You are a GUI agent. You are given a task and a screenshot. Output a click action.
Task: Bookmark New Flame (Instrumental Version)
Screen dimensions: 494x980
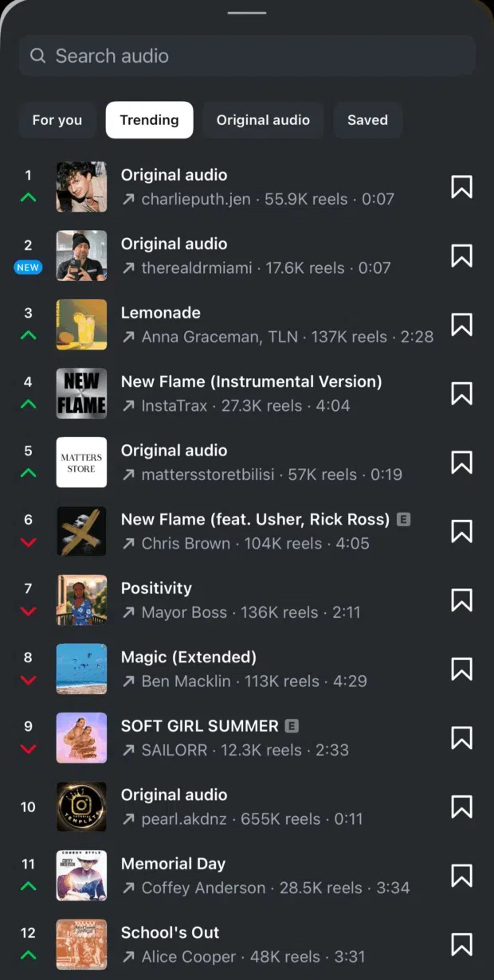461,393
